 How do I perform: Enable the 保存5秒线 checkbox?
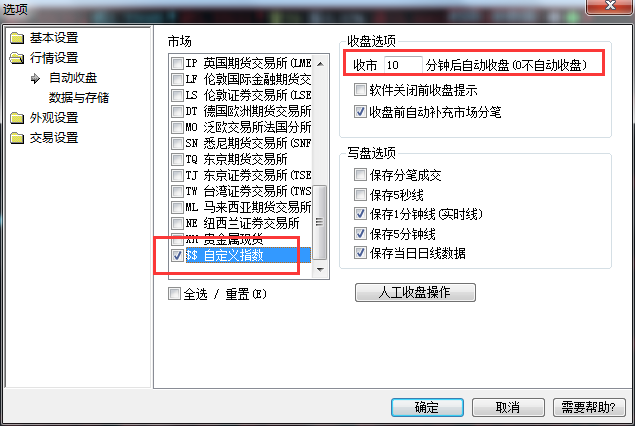[x=360, y=194]
